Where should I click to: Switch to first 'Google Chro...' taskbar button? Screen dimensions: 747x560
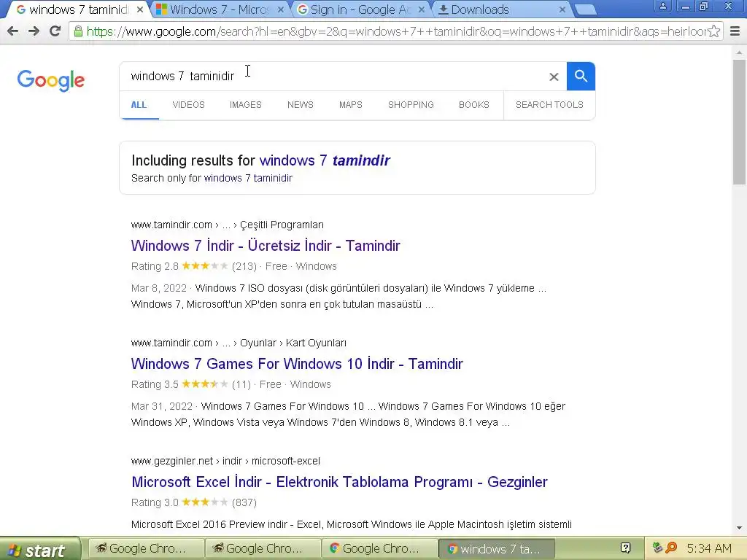[x=146, y=548]
